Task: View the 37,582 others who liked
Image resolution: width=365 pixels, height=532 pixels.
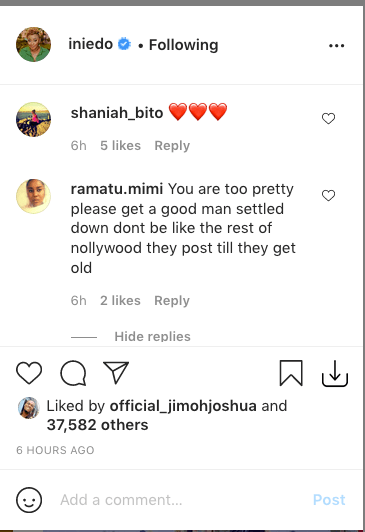Action: (97, 425)
